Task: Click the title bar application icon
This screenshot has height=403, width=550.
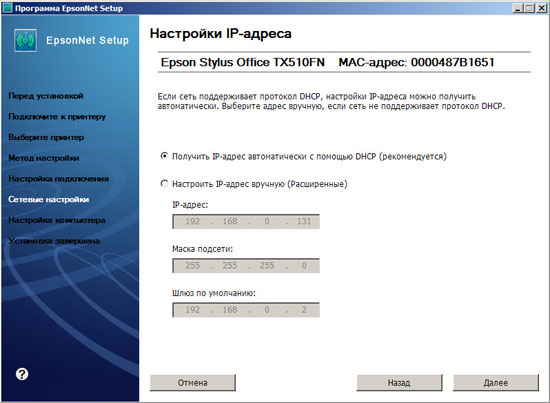Action: pos(8,7)
